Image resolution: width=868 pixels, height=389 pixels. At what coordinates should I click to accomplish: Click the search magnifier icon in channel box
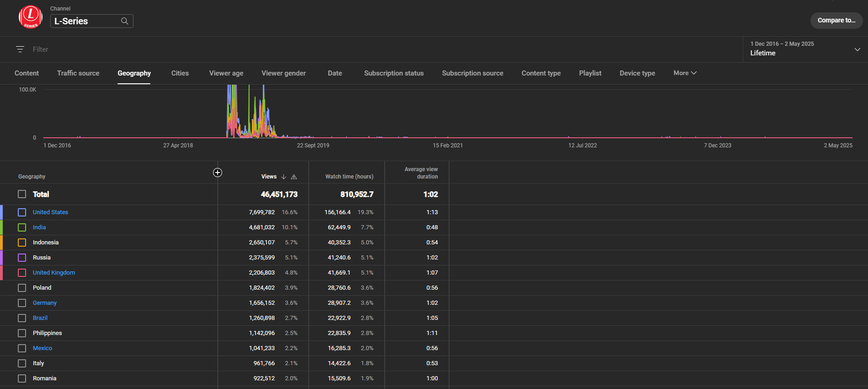tap(124, 21)
